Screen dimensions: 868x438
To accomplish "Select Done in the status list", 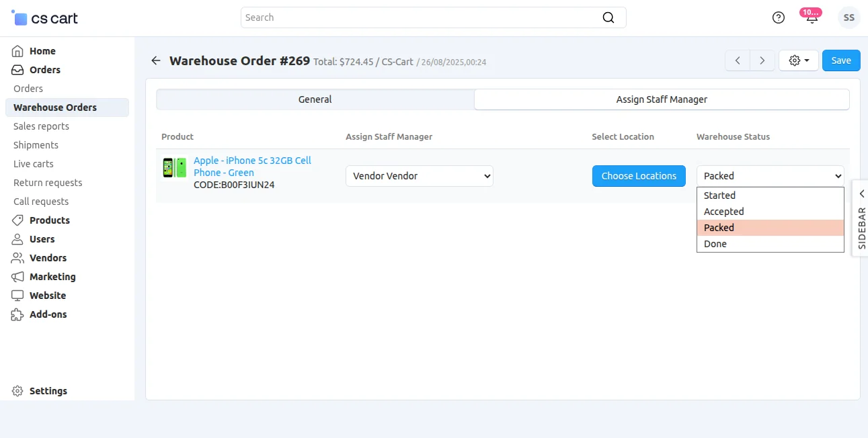I will pos(771,244).
